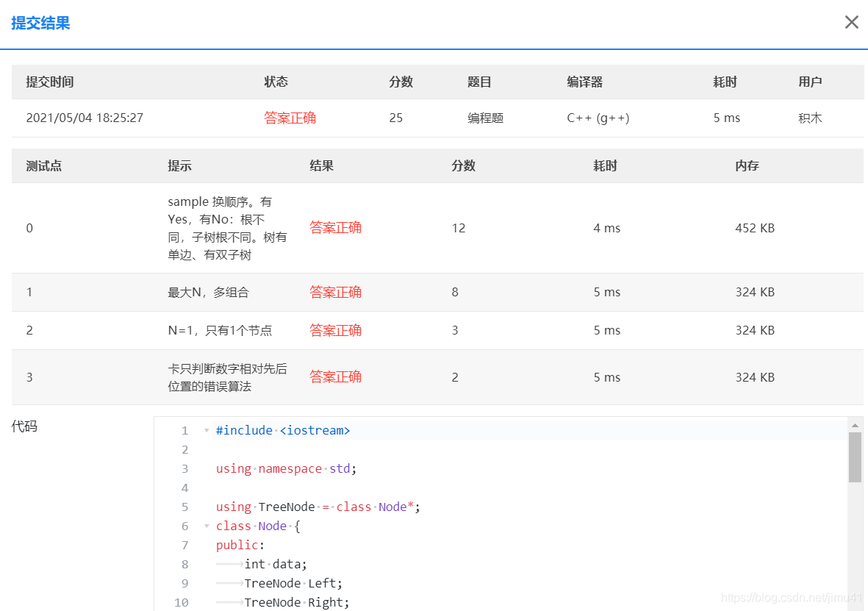The width and height of the screenshot is (868, 611).
Task: Click code line using TreeNode = class Node*;
Action: pyautogui.click(x=318, y=507)
